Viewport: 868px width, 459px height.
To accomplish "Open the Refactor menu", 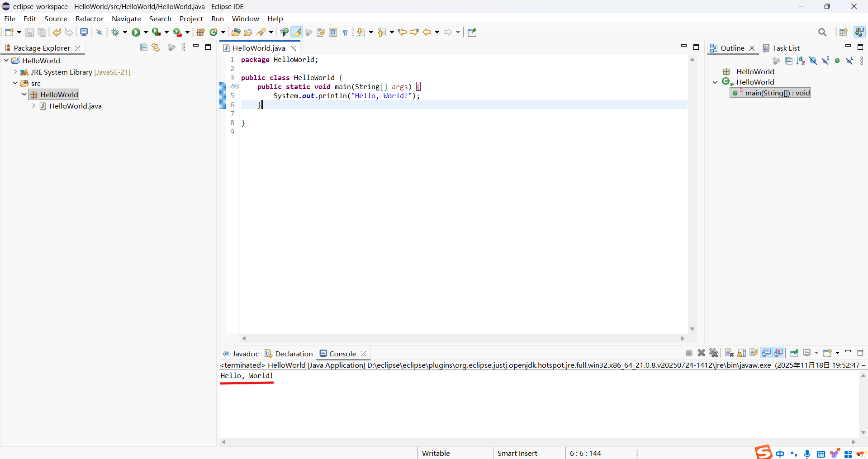I will point(90,19).
